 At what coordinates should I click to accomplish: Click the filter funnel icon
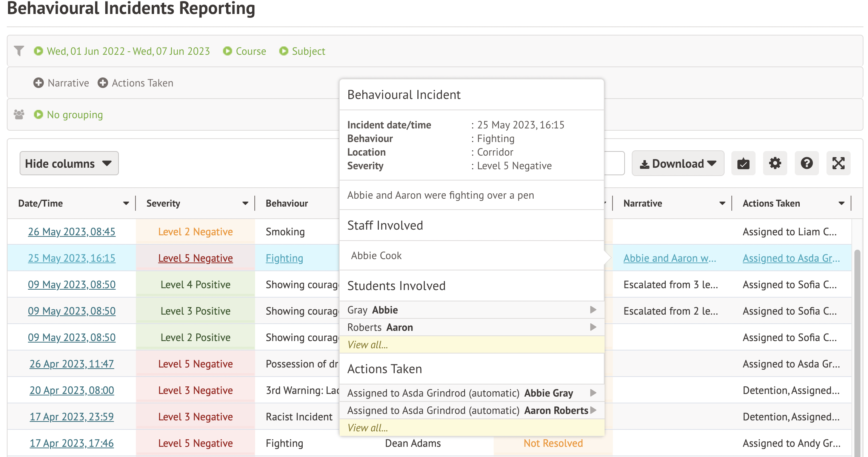coord(19,51)
